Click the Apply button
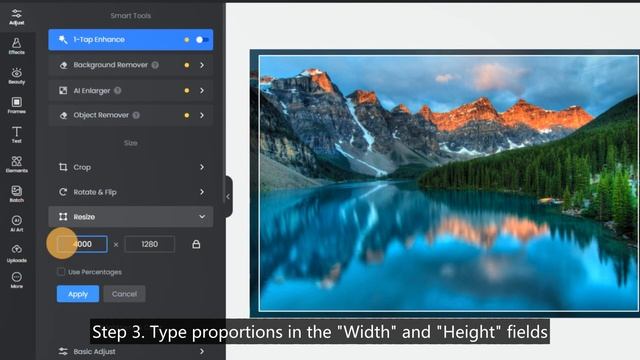Image resolution: width=640 pixels, height=360 pixels. tap(78, 294)
